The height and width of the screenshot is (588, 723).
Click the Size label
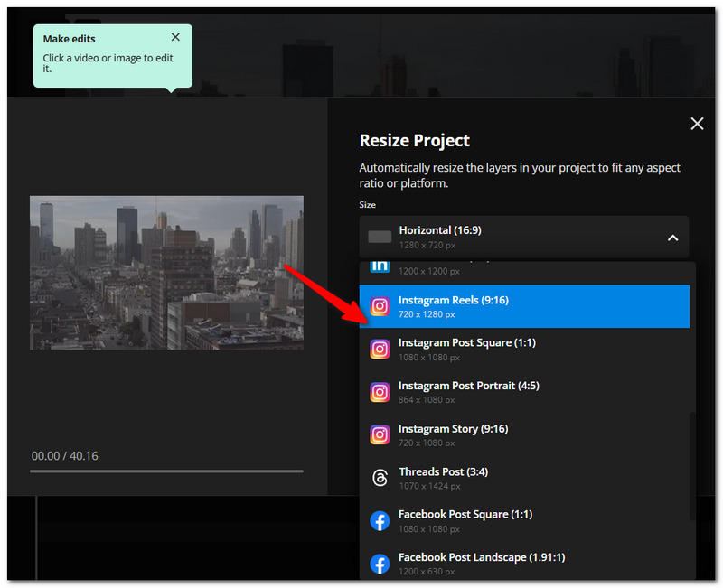point(367,205)
